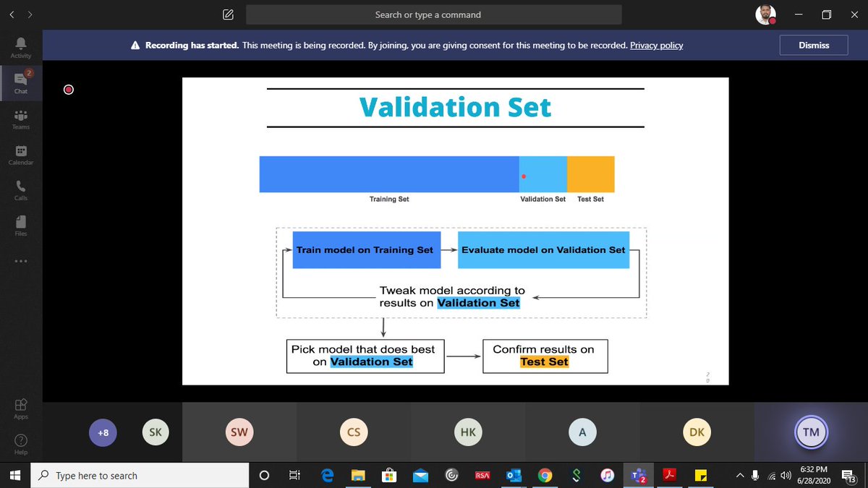Open Sticky Notes from the taskbar
This screenshot has width=868, height=488.
pyautogui.click(x=700, y=475)
